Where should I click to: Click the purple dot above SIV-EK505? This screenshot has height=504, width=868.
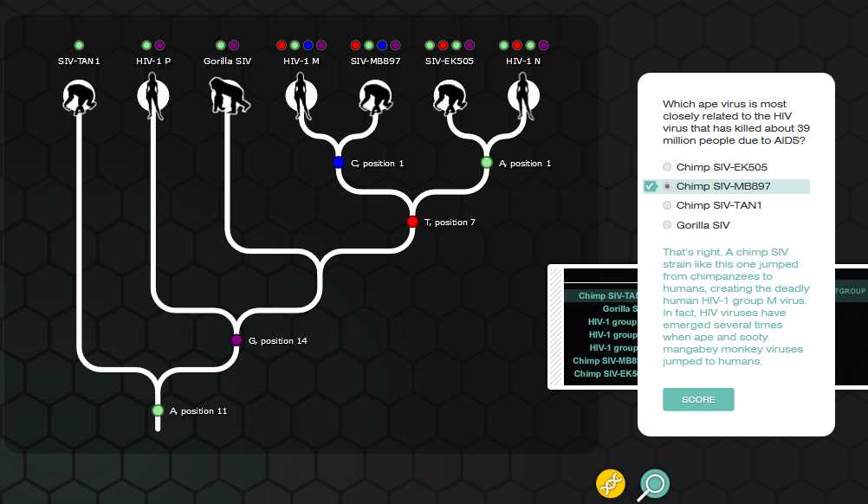(470, 45)
